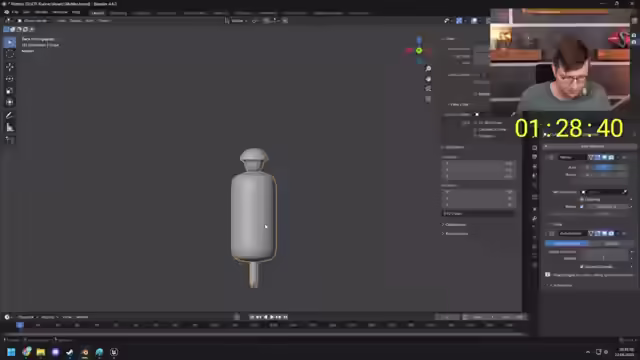Open the Window menu
The height and width of the screenshot is (360, 640).
(60, 12)
